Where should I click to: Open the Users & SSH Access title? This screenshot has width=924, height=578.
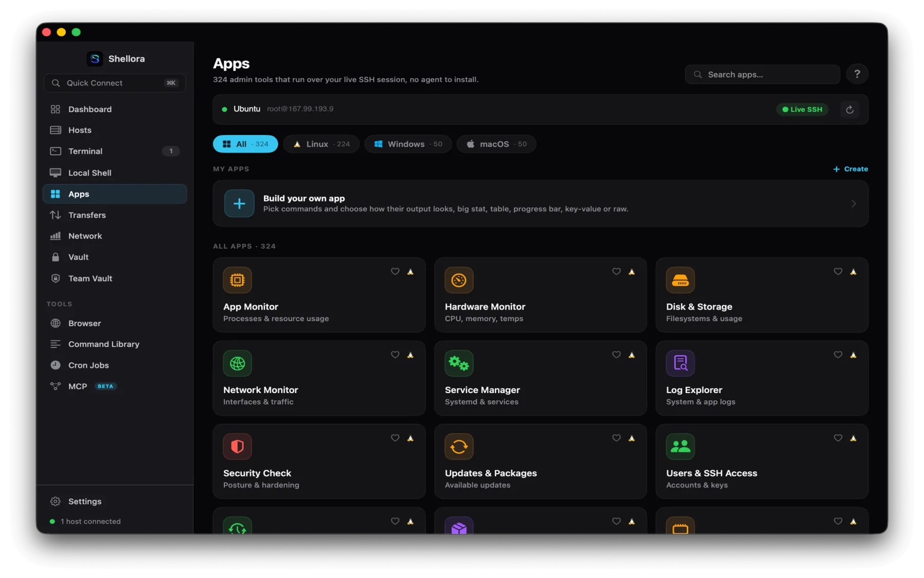tap(711, 473)
